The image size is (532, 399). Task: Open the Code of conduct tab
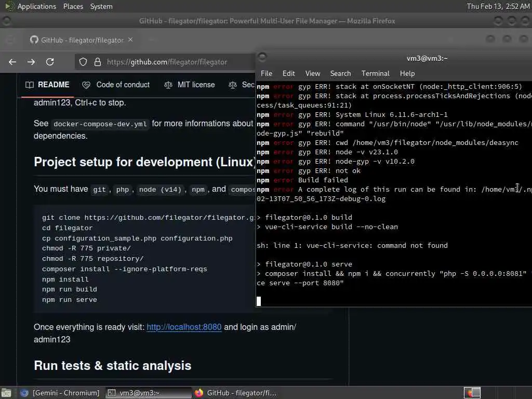tap(116, 85)
